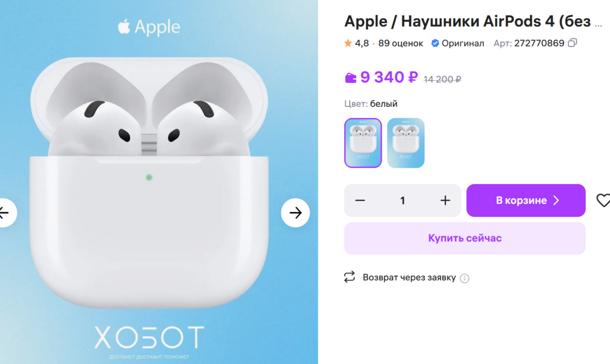This screenshot has height=364, width=610.
Task: Click the quantity field showing 1
Action: [x=402, y=200]
